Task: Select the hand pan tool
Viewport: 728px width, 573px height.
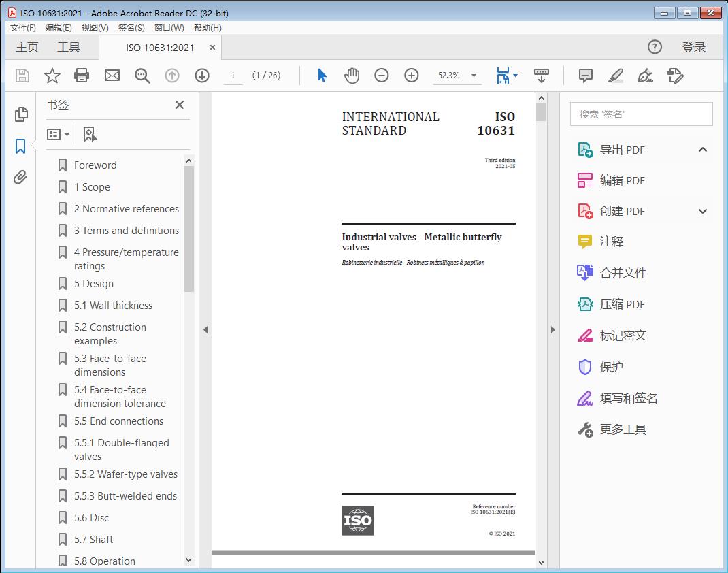Action: click(x=352, y=76)
